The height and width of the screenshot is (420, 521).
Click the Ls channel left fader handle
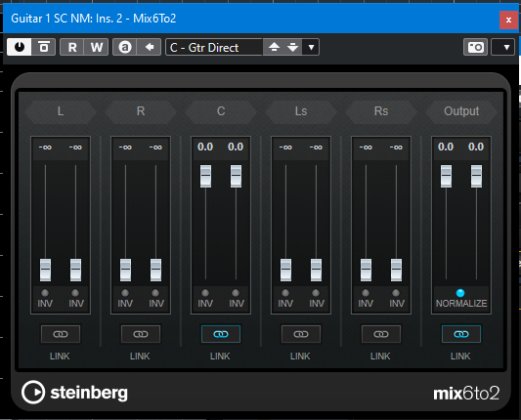[x=285, y=270]
